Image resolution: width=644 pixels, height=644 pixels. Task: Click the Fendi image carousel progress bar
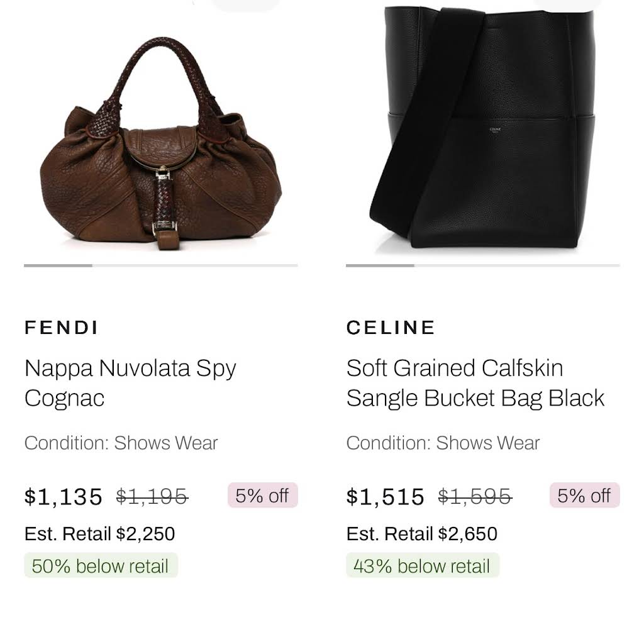point(161,266)
